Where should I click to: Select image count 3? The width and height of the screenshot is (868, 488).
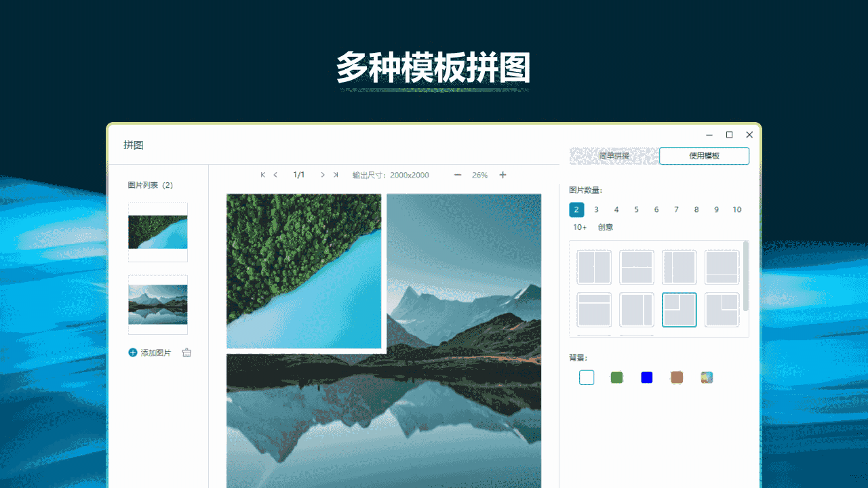click(x=596, y=209)
